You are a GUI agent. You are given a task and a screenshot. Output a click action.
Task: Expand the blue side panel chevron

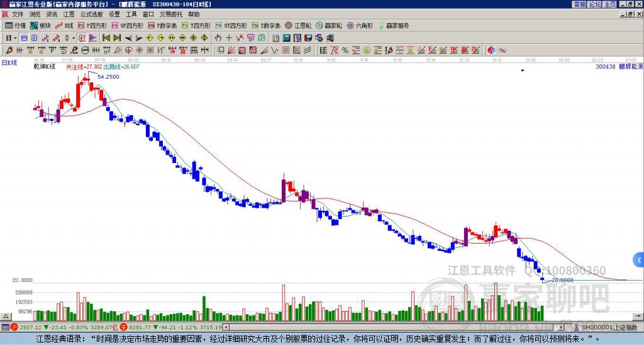tap(639, 260)
